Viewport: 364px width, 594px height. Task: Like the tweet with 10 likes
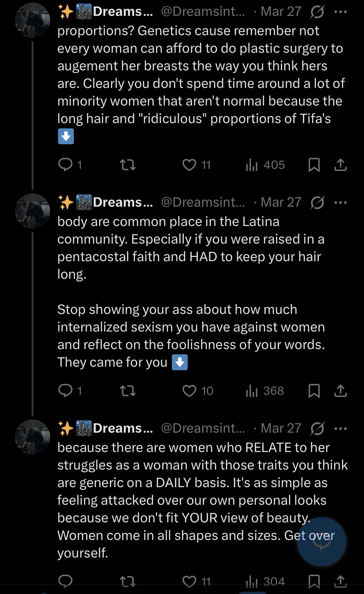189,391
